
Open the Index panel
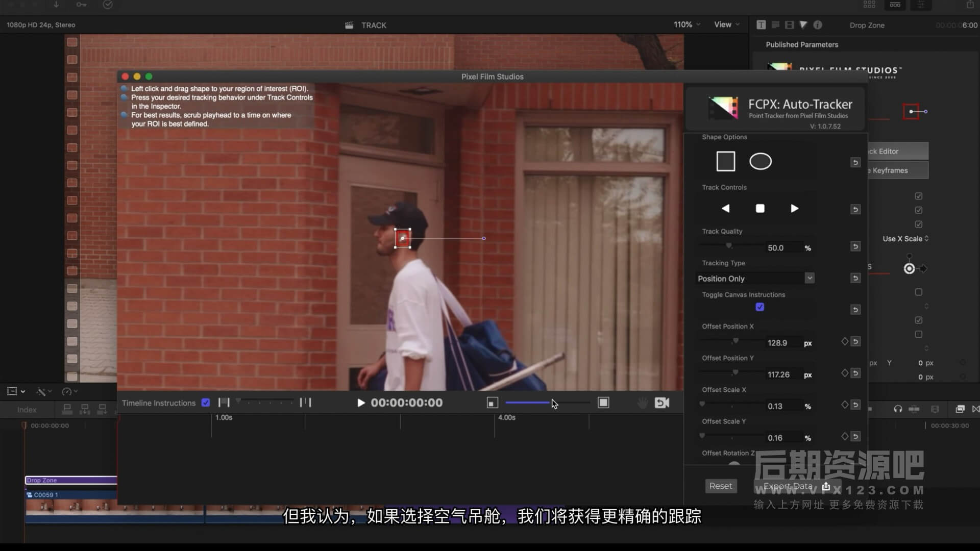coord(27,410)
